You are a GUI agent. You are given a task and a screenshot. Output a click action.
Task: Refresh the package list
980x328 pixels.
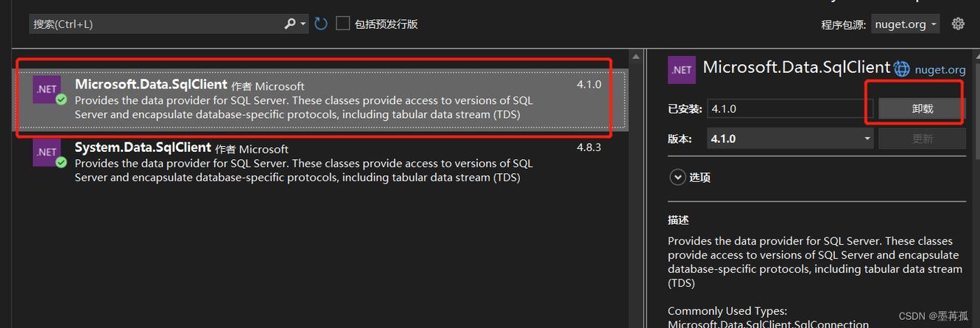click(x=320, y=24)
